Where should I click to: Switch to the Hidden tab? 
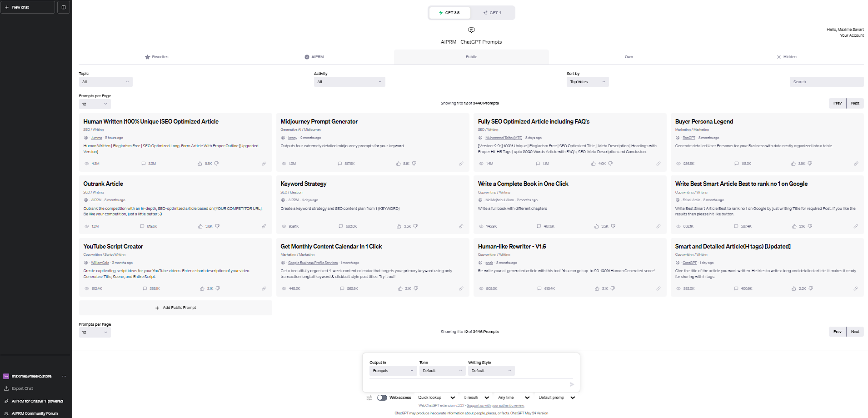(x=786, y=57)
